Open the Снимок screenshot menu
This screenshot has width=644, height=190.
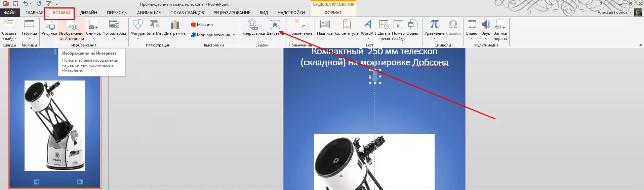[93, 30]
